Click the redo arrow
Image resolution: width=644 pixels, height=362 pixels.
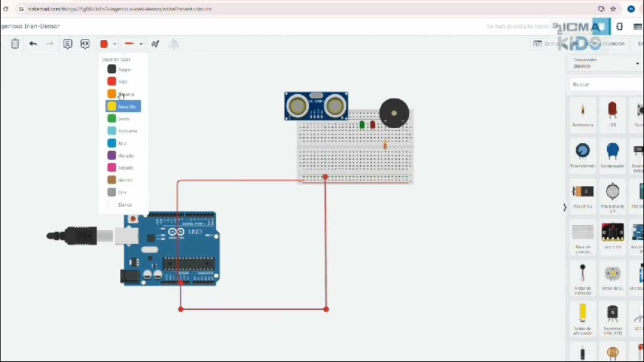click(x=50, y=44)
